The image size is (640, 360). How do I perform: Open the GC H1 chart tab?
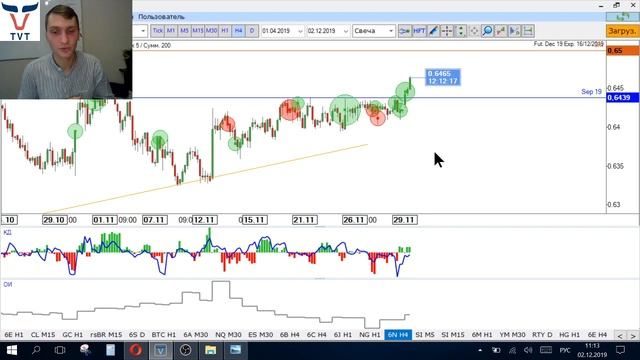pyautogui.click(x=73, y=335)
